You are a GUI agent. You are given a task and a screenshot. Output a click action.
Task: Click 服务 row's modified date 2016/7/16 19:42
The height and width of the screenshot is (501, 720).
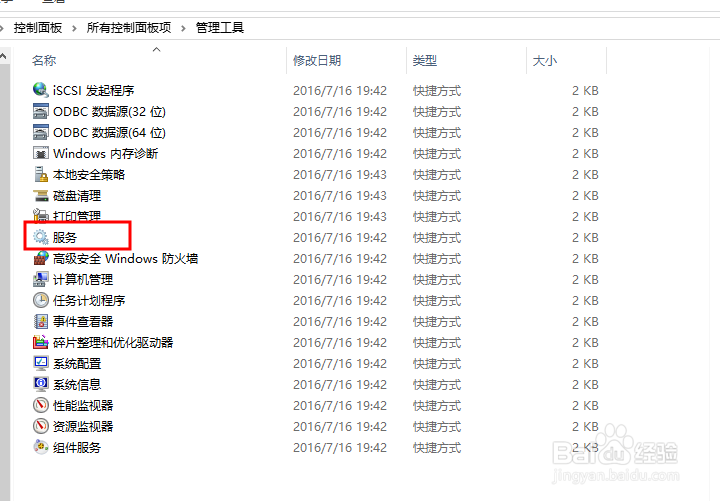click(x=340, y=237)
